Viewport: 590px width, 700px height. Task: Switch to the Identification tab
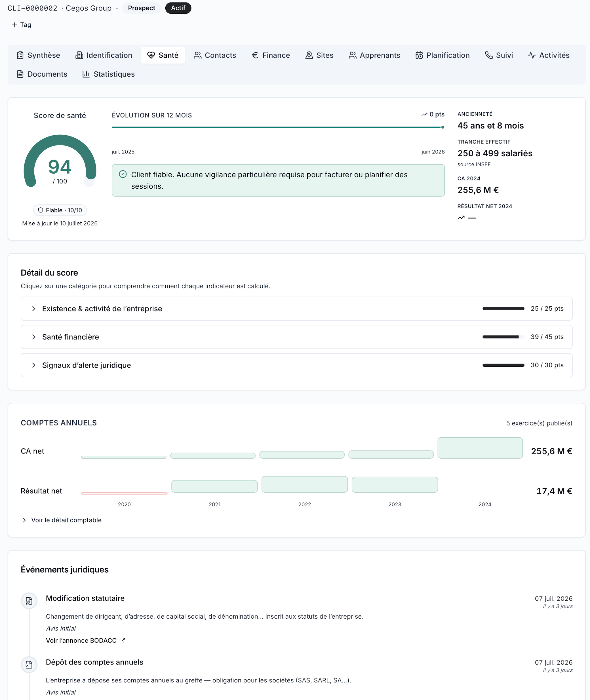tap(104, 55)
